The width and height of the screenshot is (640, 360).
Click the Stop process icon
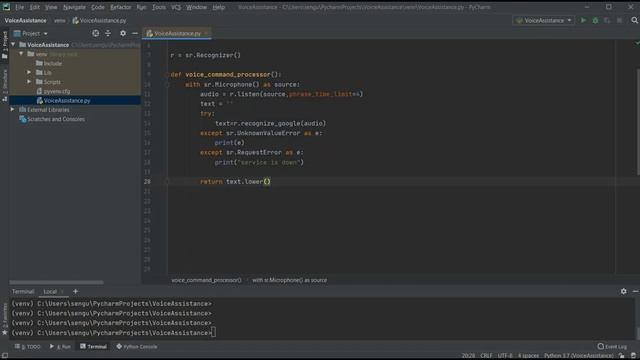click(620, 20)
